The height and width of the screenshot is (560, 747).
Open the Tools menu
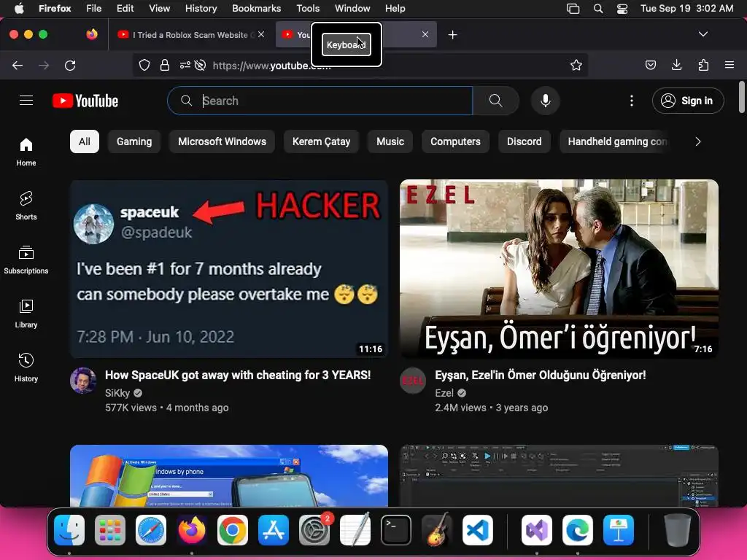click(308, 9)
